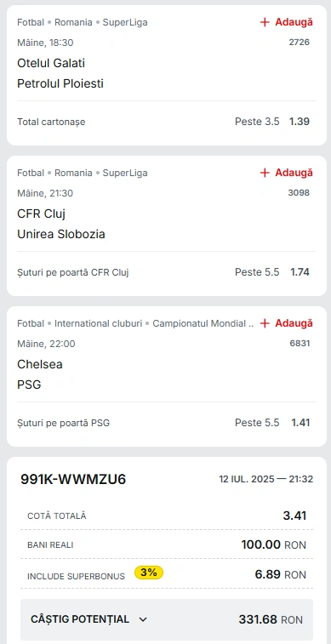The width and height of the screenshot is (331, 644).
Task: Click event number 6831
Action: (300, 344)
